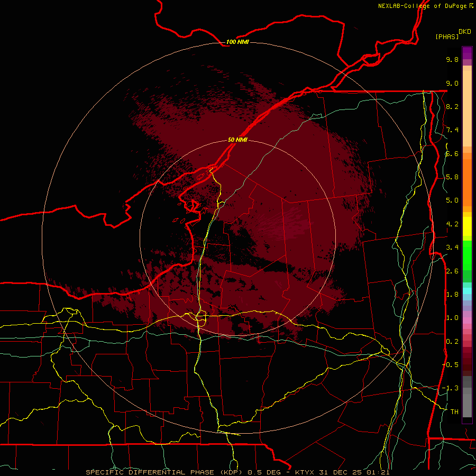476x476 pixels.
Task: Click the 9.0 value on the color scale
Action: tap(452, 83)
